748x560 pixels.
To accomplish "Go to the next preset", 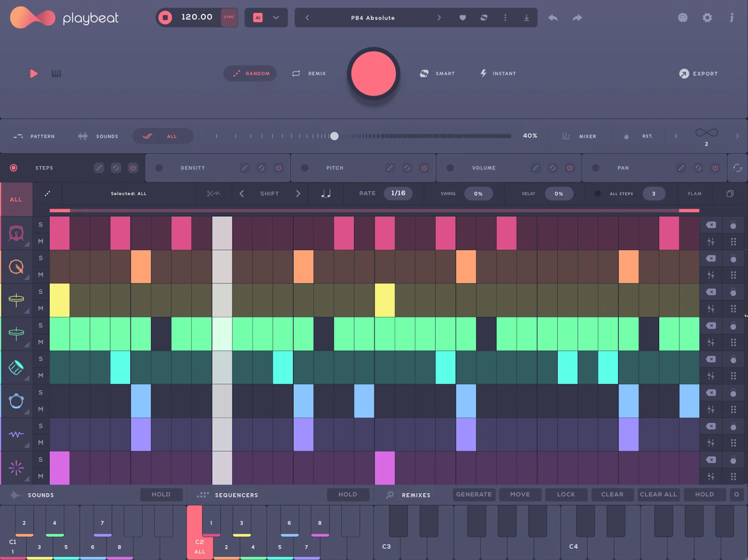I will [x=439, y=18].
